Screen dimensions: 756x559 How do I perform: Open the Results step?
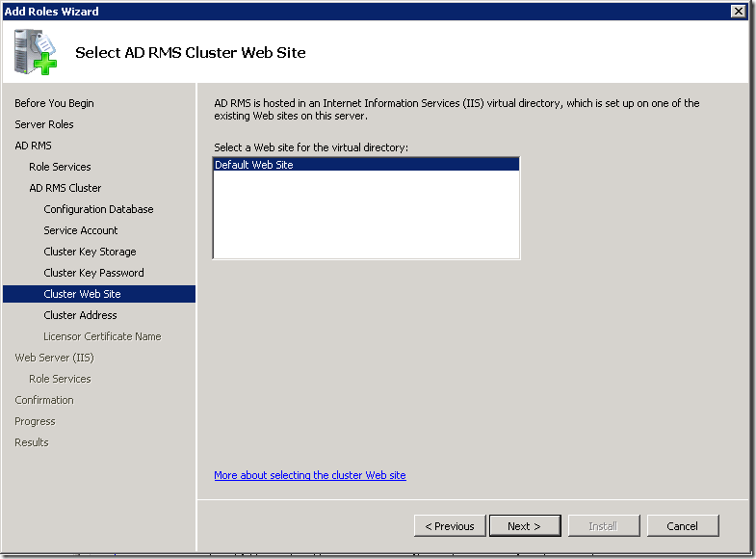[x=32, y=442]
